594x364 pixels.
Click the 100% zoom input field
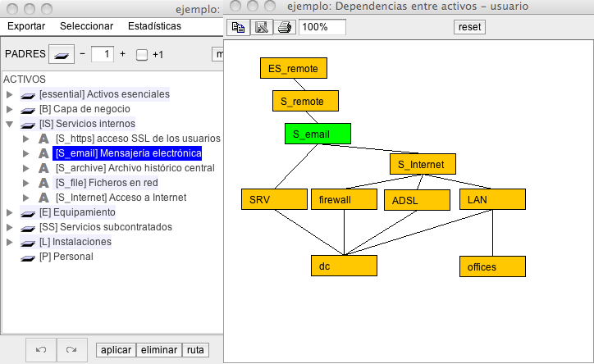[322, 27]
